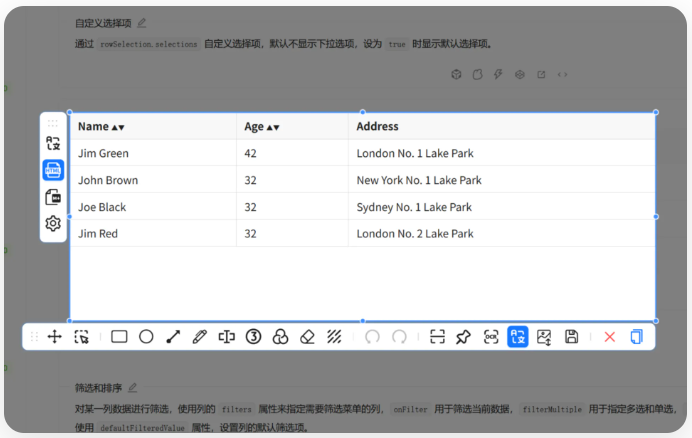
Task: Edit the 自定义选择项 section pencil icon
Action: pos(142,23)
